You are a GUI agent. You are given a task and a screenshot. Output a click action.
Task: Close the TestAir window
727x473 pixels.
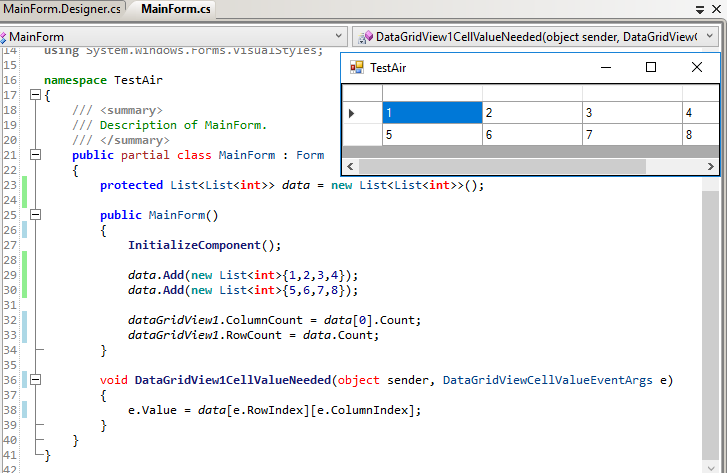[x=696, y=68]
